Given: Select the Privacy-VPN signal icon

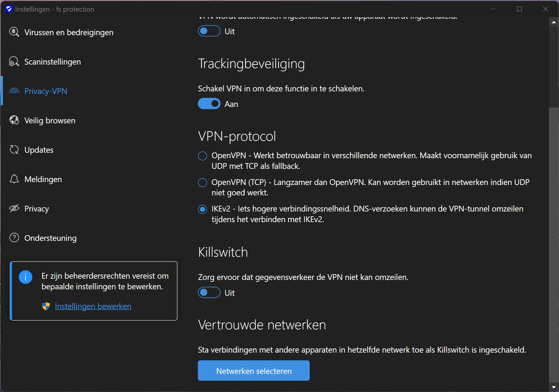Looking at the screenshot, I should [x=14, y=91].
